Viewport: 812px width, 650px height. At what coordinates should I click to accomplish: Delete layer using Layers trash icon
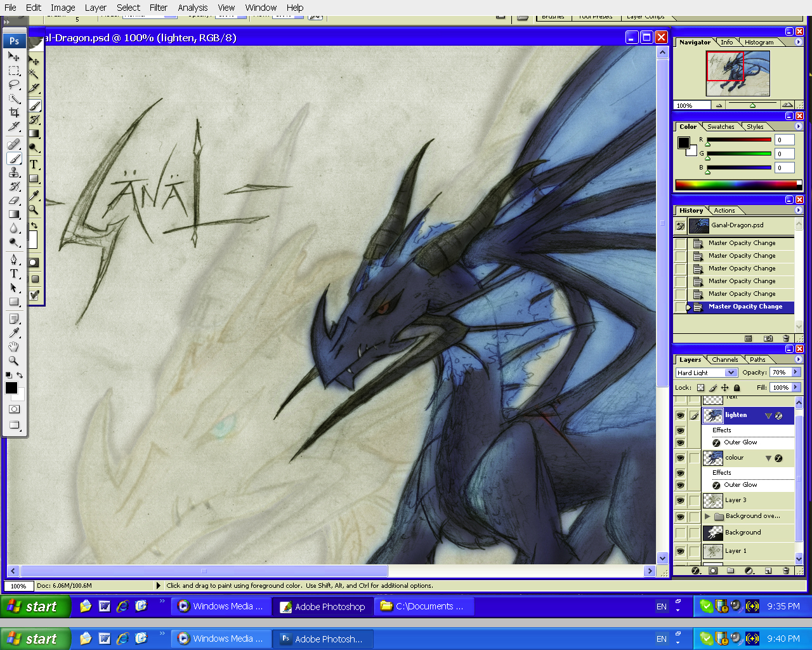coord(786,571)
